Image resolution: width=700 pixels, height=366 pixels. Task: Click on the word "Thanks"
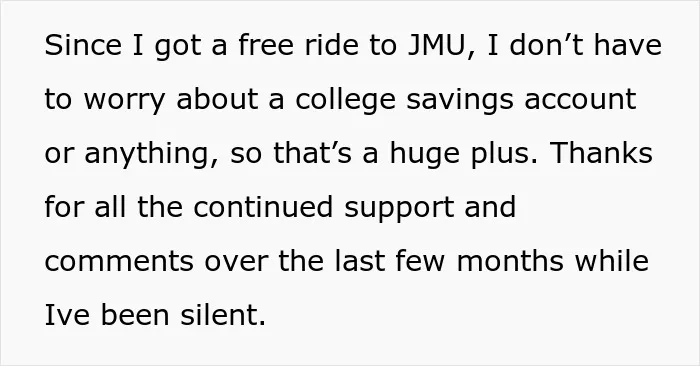pos(601,153)
